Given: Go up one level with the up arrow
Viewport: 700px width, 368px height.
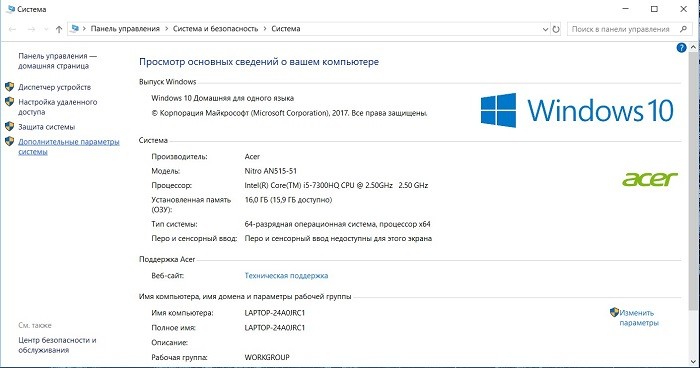Looking at the screenshot, I should click(x=59, y=29).
